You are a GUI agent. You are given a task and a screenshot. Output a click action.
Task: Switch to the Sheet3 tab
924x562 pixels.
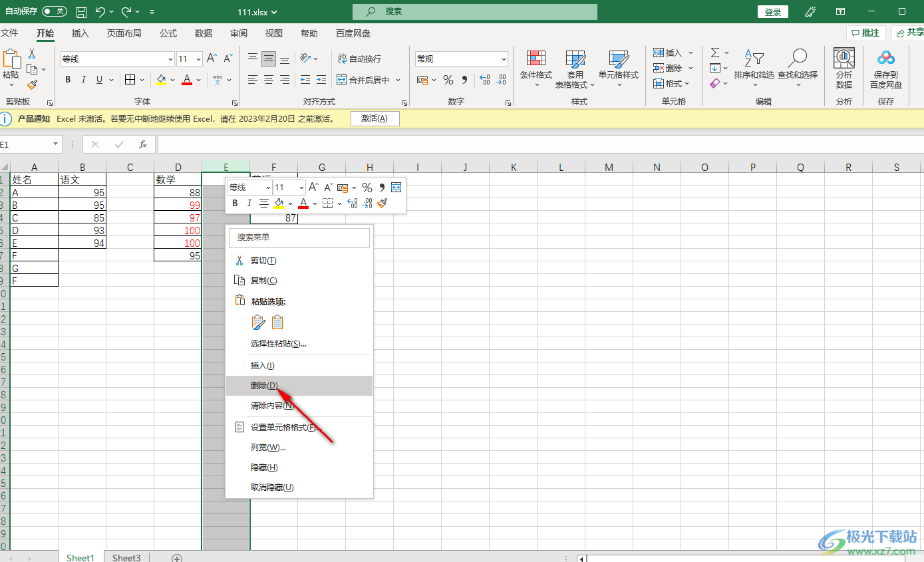coord(126,558)
